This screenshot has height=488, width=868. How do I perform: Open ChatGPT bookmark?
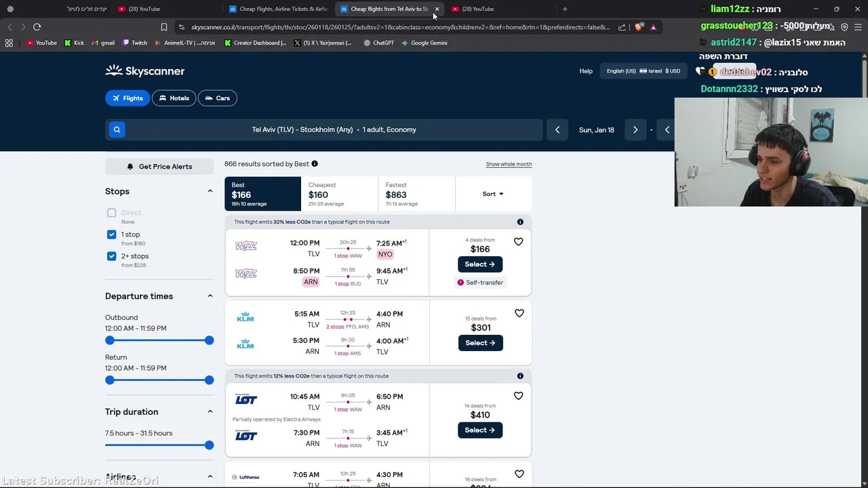click(378, 43)
